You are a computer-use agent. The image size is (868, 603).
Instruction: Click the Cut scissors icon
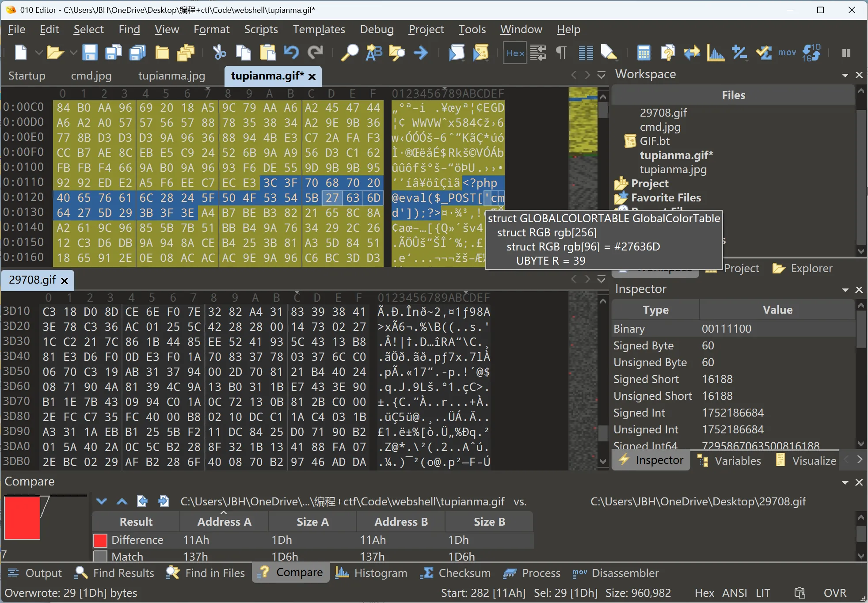[x=219, y=53]
